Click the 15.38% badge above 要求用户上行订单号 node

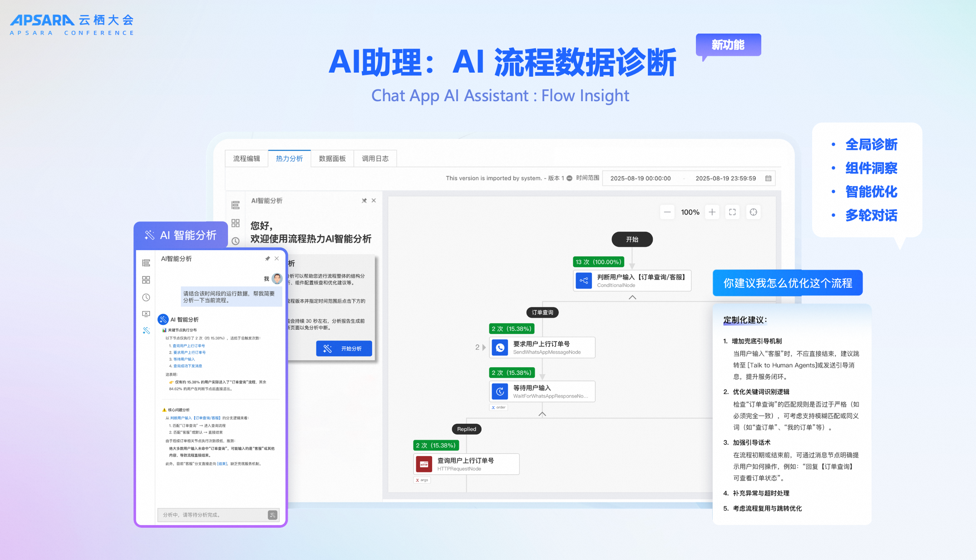coord(512,329)
